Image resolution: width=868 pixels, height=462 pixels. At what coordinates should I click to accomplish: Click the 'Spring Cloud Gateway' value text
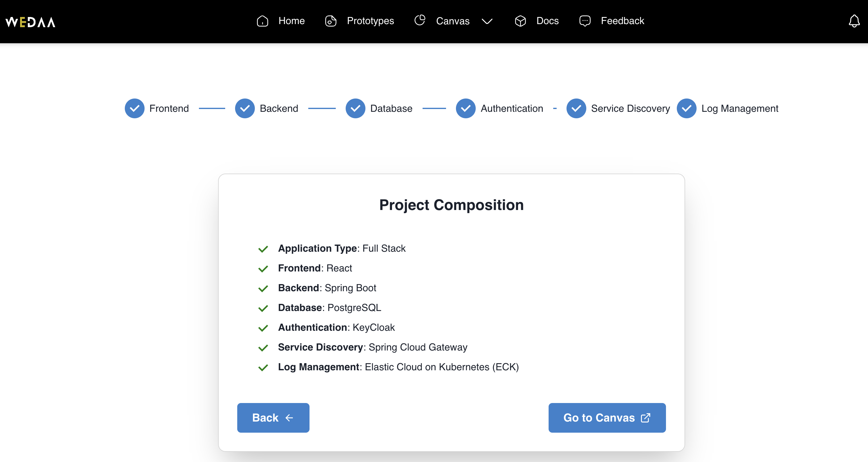418,347
